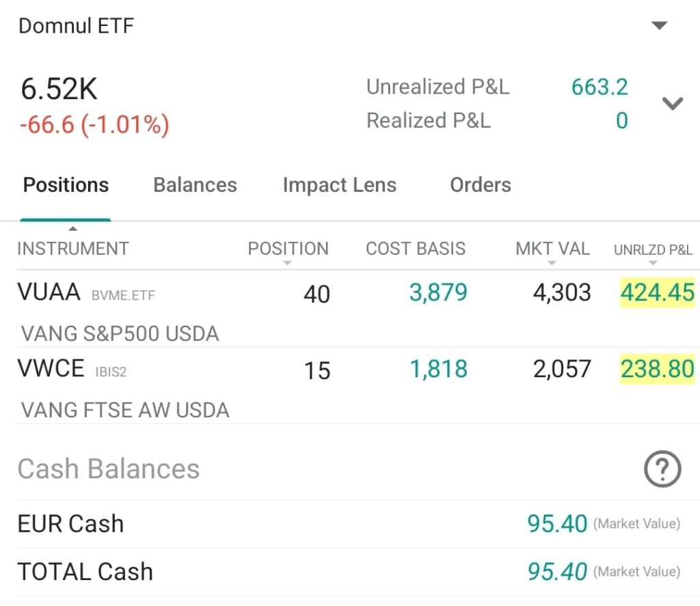Image resolution: width=700 pixels, height=606 pixels.
Task: Go to the Orders tab
Action: point(480,185)
